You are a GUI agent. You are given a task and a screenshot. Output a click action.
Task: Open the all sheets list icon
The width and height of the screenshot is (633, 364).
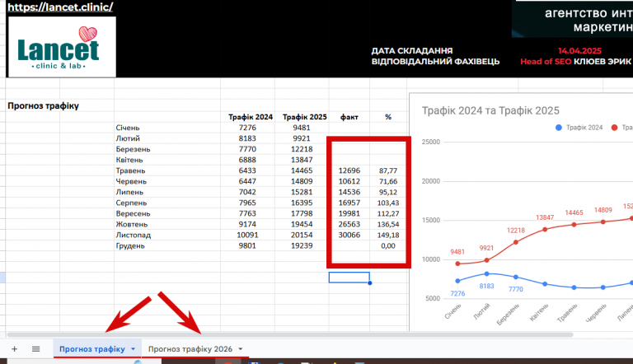(36, 349)
